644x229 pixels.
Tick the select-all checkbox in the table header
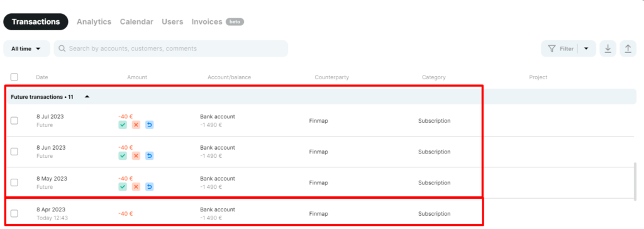[x=14, y=77]
